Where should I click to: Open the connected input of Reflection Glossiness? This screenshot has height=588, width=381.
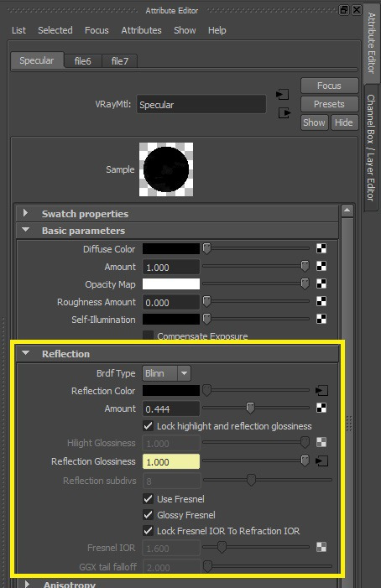click(321, 461)
